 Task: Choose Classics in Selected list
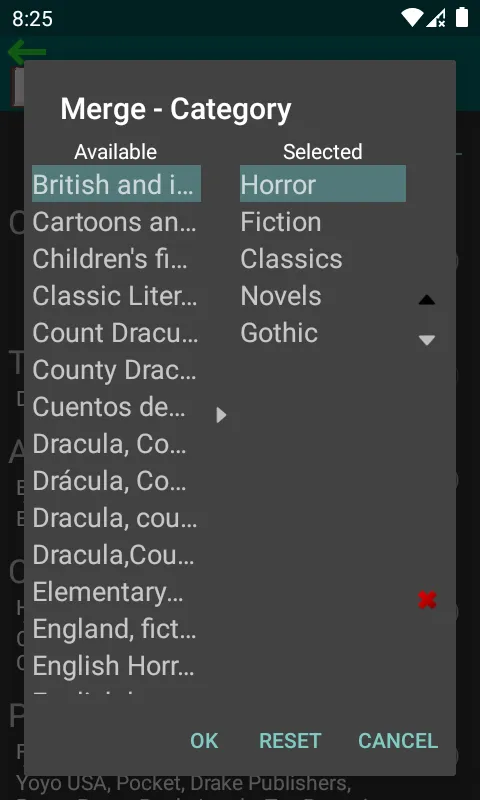(x=323, y=259)
